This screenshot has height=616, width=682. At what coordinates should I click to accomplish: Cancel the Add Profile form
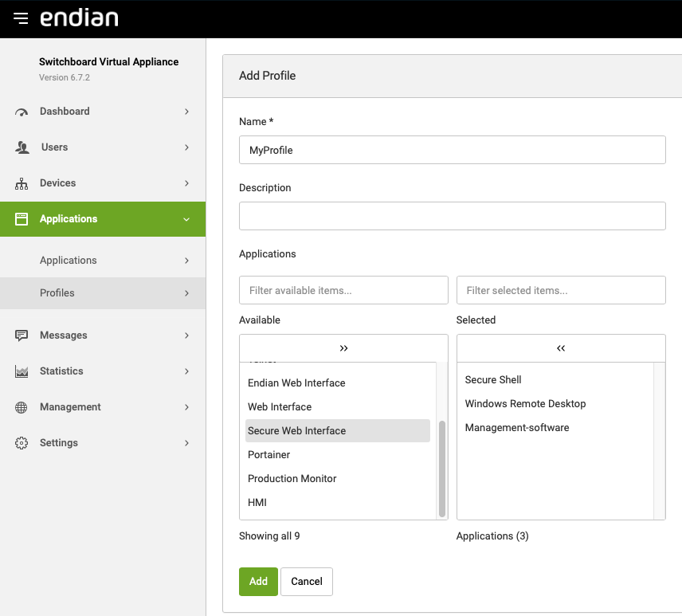tap(306, 582)
